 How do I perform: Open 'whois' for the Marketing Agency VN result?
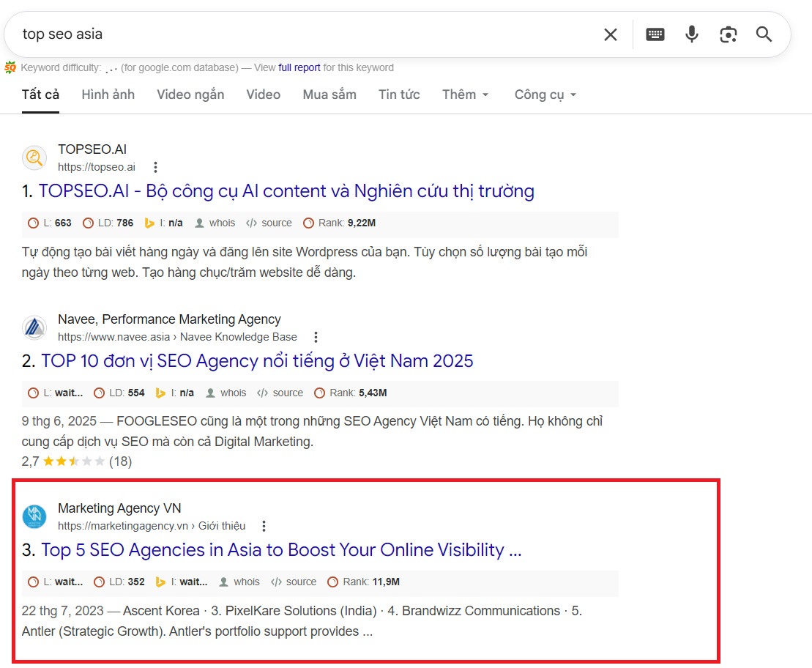tap(239, 582)
